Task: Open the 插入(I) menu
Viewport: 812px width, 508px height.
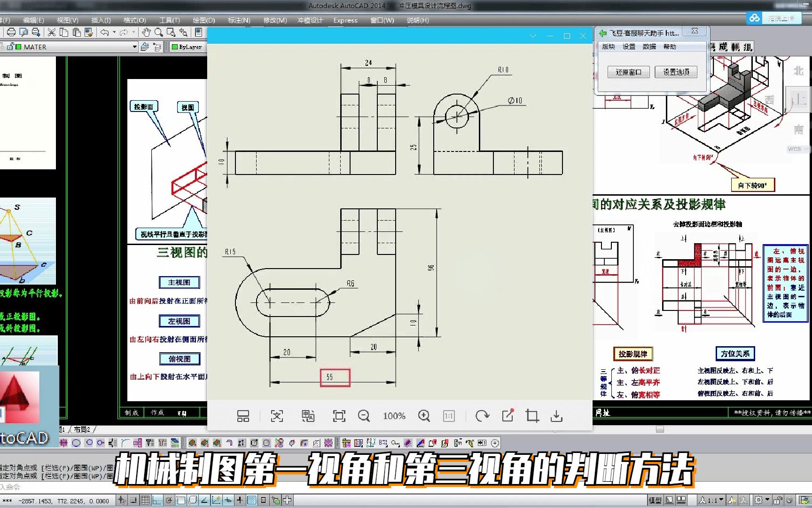Action: click(x=101, y=20)
